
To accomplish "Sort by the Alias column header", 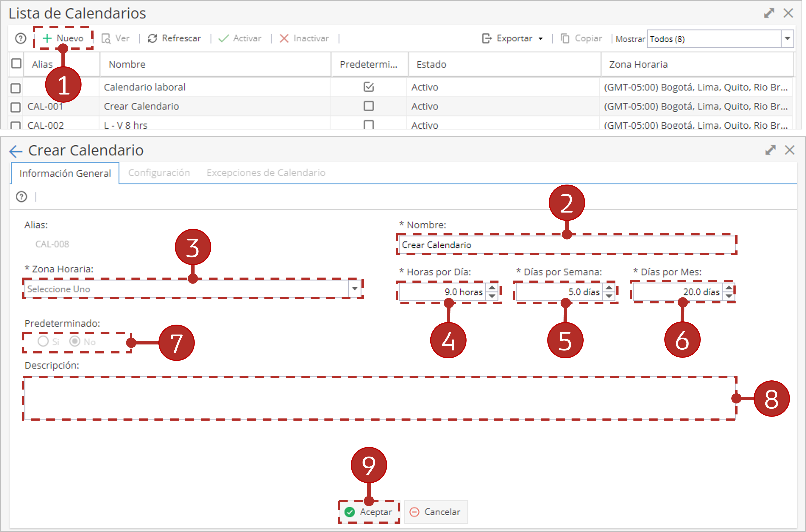I will click(62, 64).
